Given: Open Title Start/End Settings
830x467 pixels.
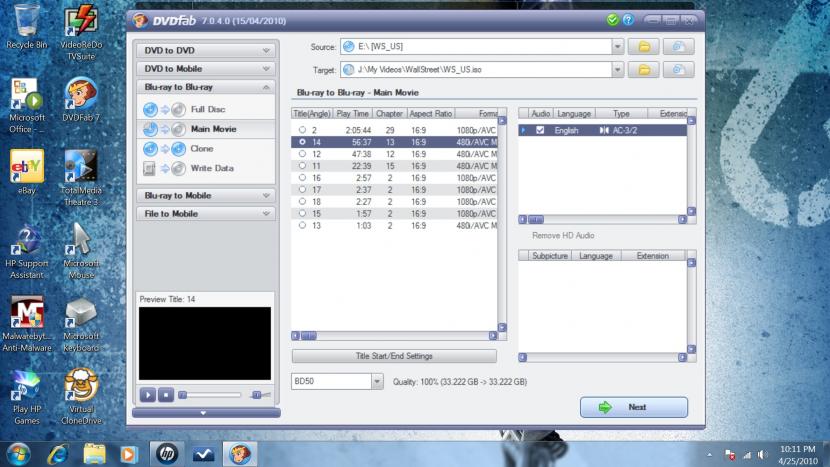Looking at the screenshot, I should coord(394,356).
